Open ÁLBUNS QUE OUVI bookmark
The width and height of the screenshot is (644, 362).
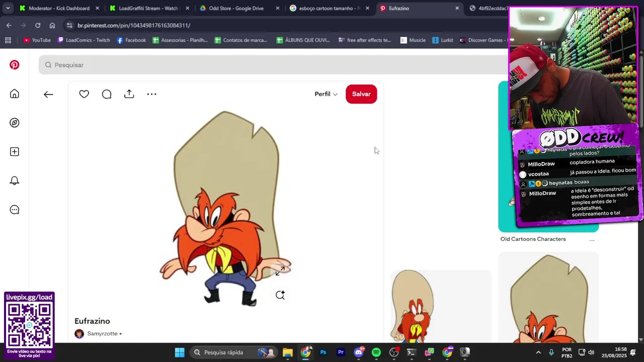303,40
